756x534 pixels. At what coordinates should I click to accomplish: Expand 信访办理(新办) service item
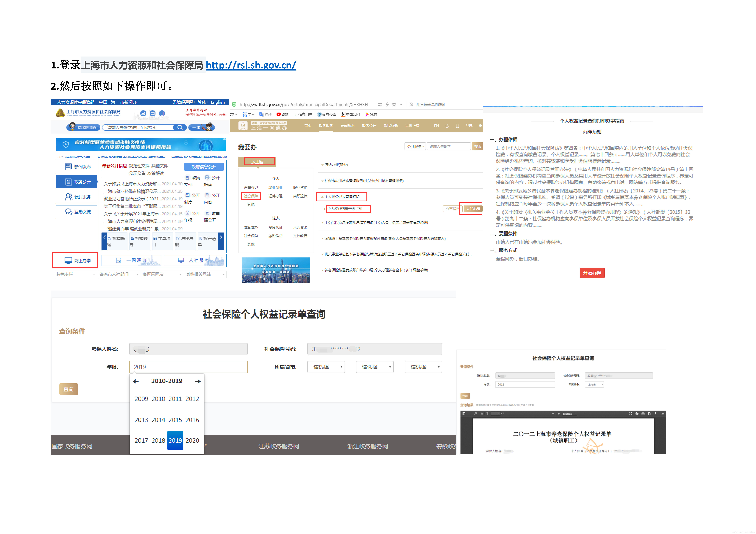click(x=336, y=164)
